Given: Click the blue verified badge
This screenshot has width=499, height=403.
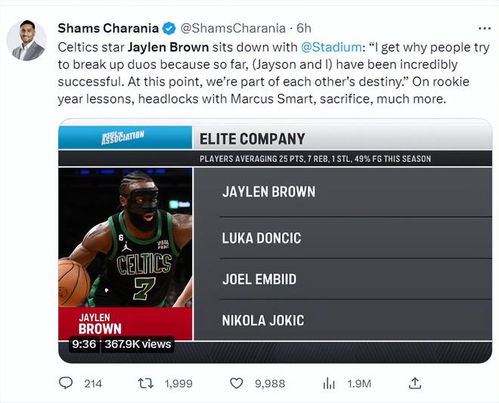Looking at the screenshot, I should [169, 28].
